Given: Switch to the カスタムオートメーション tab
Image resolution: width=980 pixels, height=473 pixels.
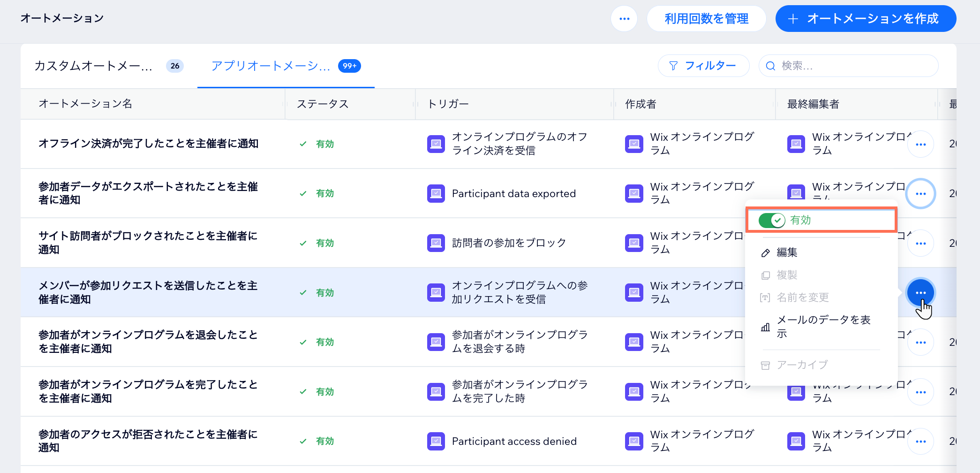Looking at the screenshot, I should [x=94, y=66].
